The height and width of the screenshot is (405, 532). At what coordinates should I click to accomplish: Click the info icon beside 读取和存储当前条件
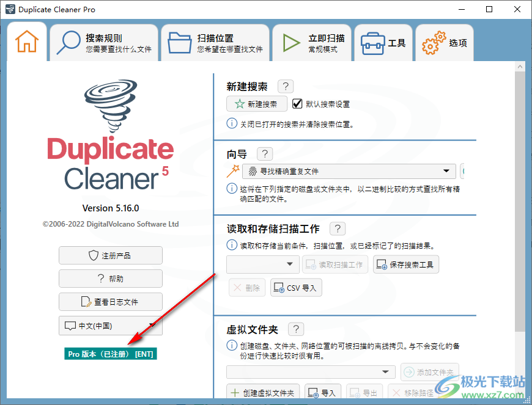coord(232,245)
